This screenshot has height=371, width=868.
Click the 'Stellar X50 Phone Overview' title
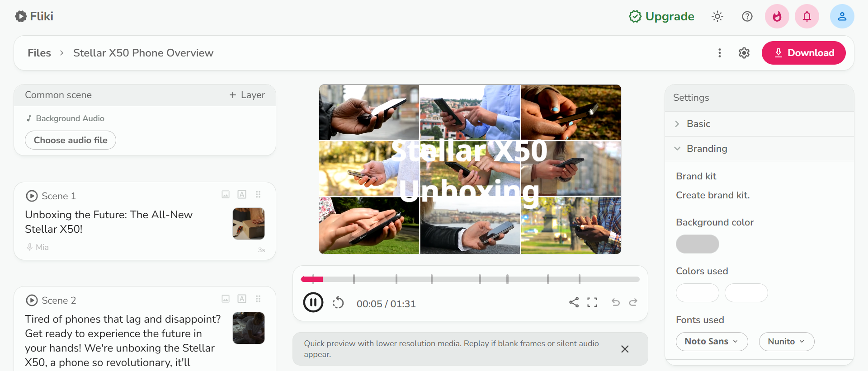tap(143, 53)
